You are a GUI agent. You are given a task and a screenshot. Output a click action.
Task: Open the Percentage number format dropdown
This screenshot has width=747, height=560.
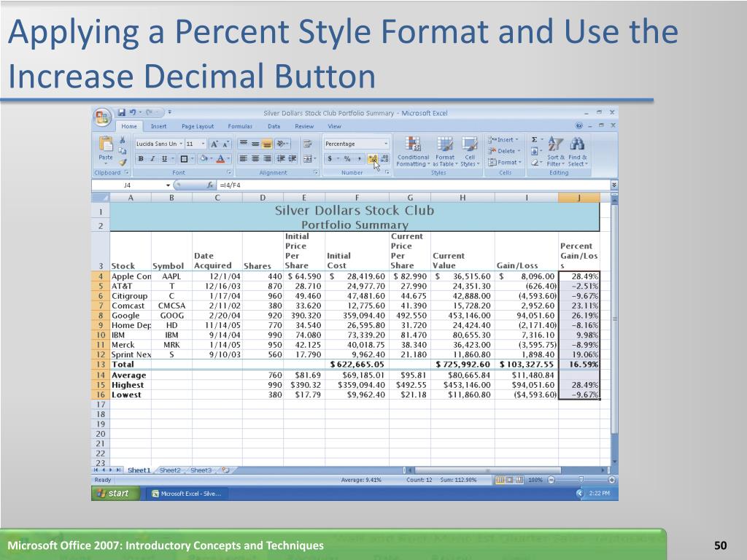(x=385, y=144)
